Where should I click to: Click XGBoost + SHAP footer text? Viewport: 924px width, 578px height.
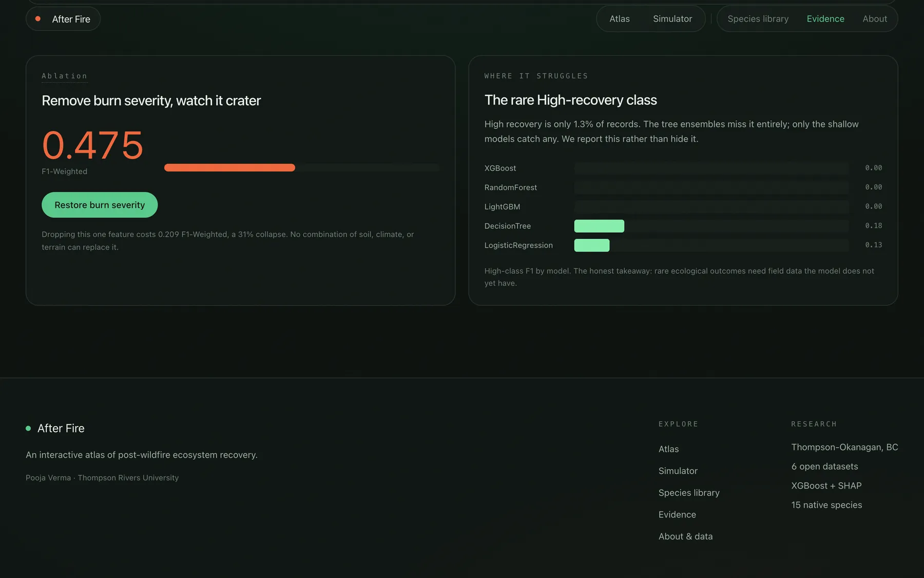pos(826,486)
